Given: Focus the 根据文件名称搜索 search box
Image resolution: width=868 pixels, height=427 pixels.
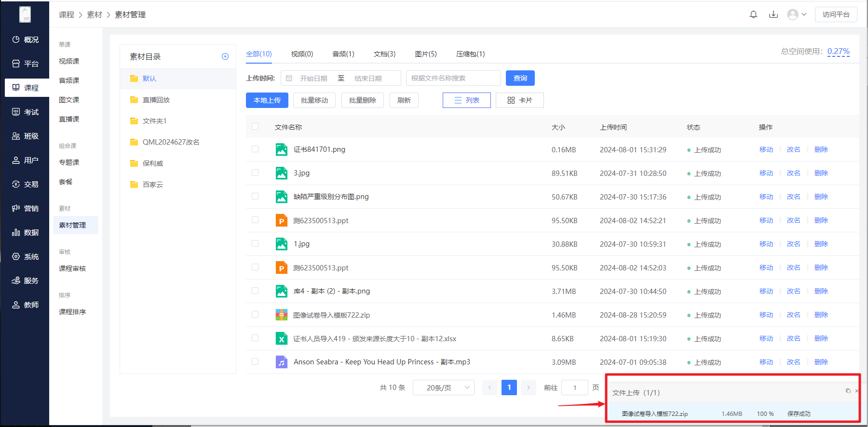Looking at the screenshot, I should tap(453, 78).
